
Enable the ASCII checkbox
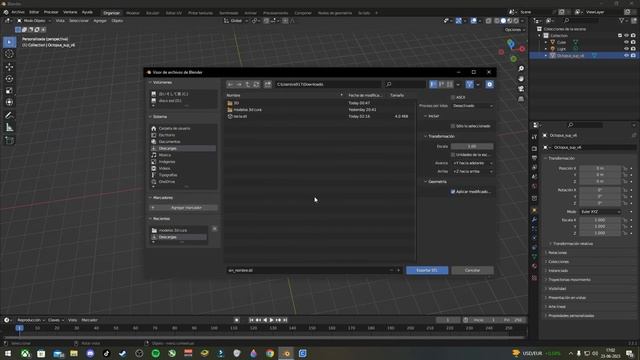point(453,97)
